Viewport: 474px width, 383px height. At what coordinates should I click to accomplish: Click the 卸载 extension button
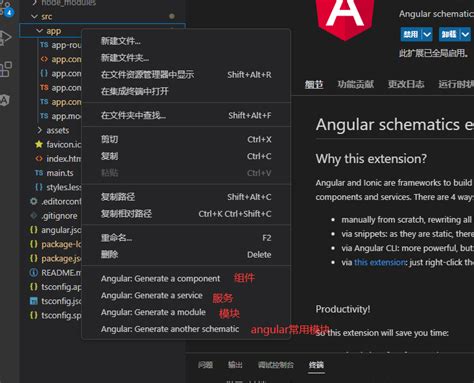pyautogui.click(x=449, y=34)
